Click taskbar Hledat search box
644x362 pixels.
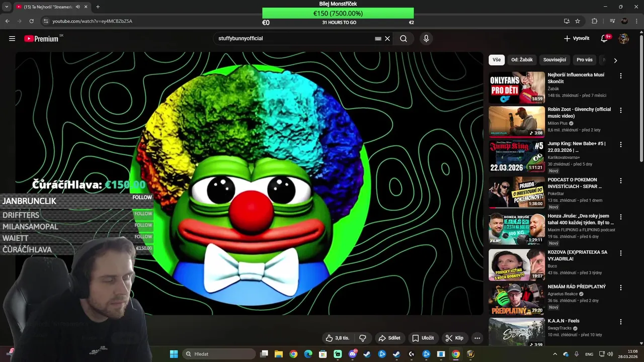click(x=219, y=354)
